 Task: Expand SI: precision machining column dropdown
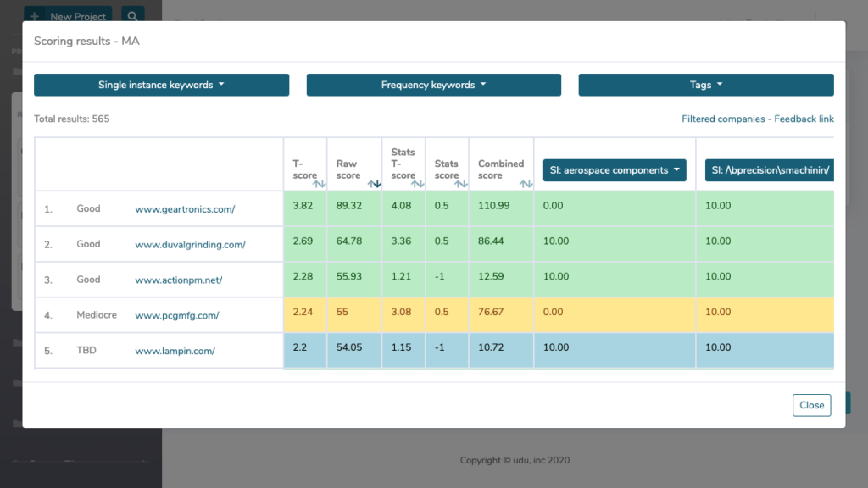coord(770,169)
